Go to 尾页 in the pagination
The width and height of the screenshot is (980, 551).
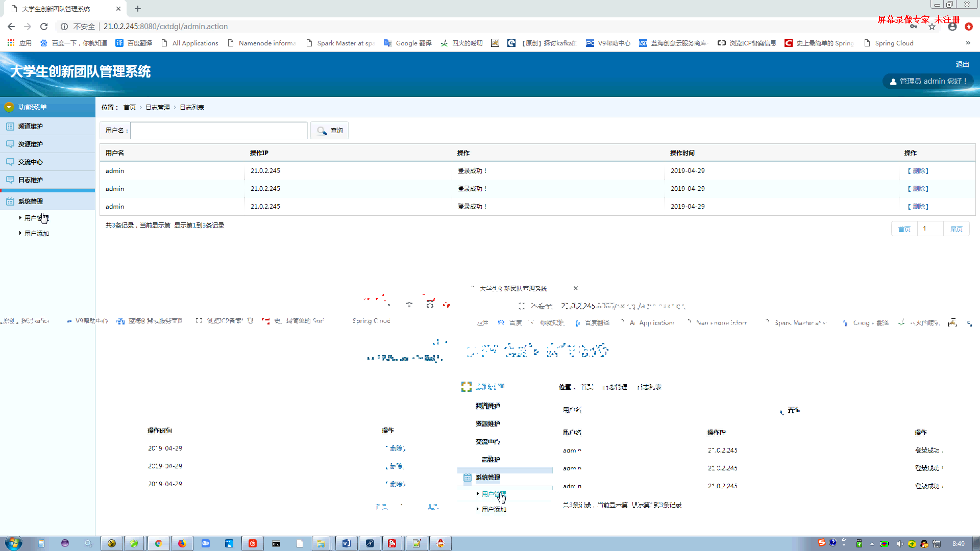tap(957, 229)
